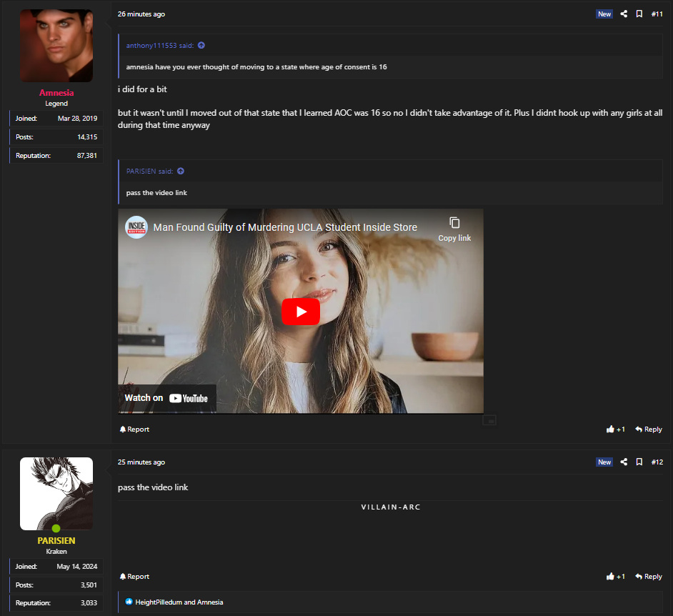This screenshot has height=616, width=673.
Task: Open Inside Edition channel logo
Action: point(136,227)
